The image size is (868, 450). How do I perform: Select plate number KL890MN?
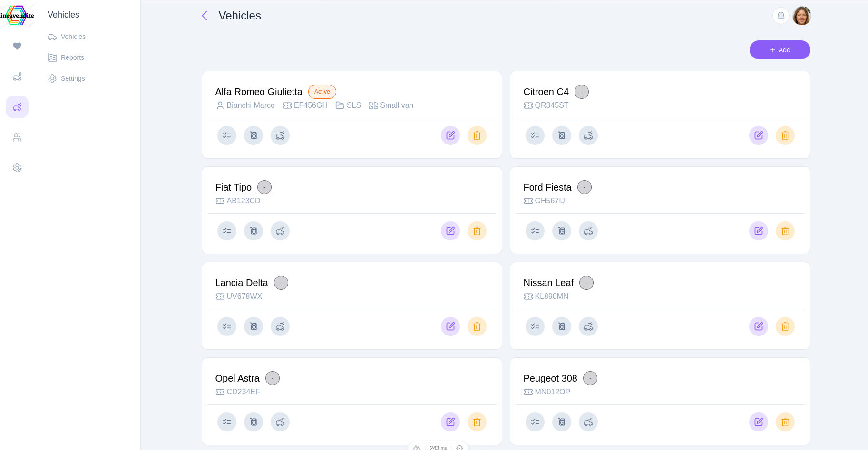click(552, 297)
